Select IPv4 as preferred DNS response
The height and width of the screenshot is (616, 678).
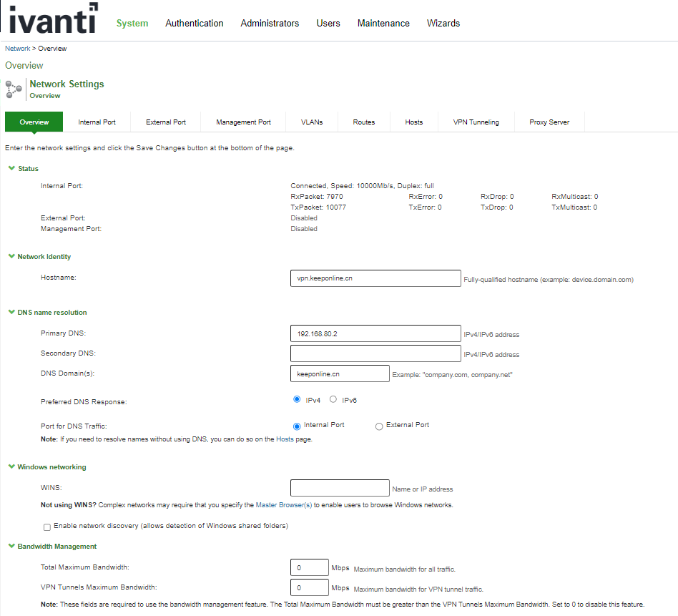point(297,399)
